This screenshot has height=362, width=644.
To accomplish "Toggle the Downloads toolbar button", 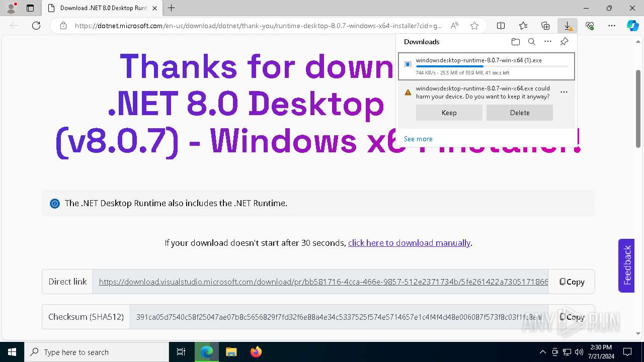I will (x=568, y=26).
